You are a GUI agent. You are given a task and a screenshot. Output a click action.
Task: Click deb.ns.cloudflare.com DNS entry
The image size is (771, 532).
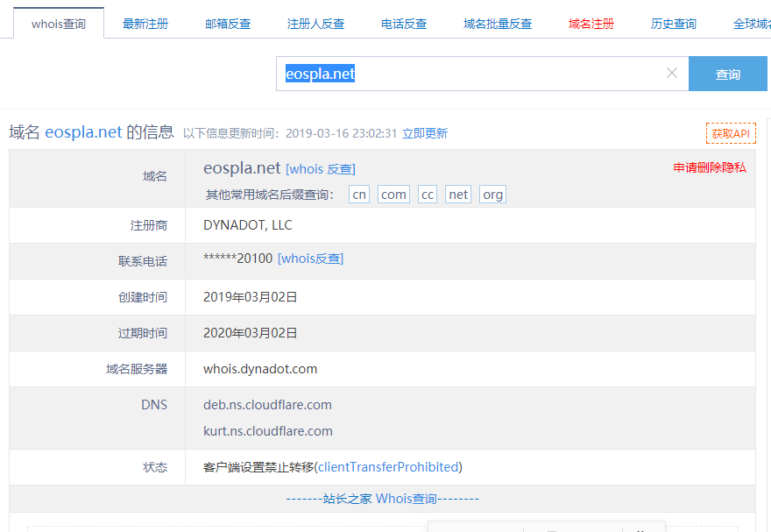[x=267, y=405]
